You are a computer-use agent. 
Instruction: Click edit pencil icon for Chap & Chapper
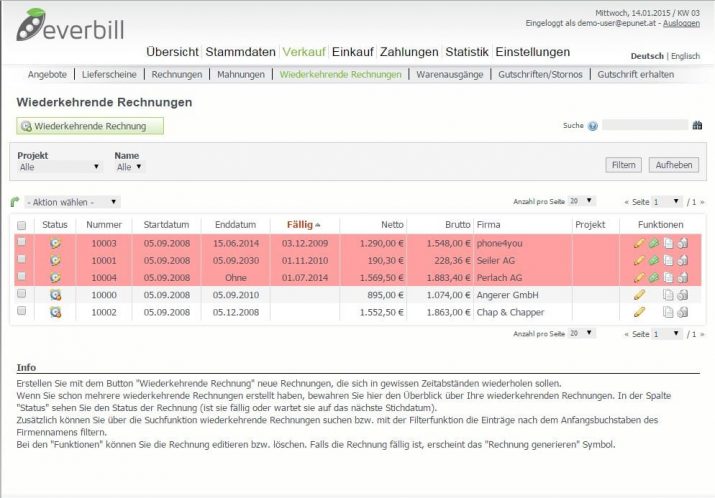639,312
